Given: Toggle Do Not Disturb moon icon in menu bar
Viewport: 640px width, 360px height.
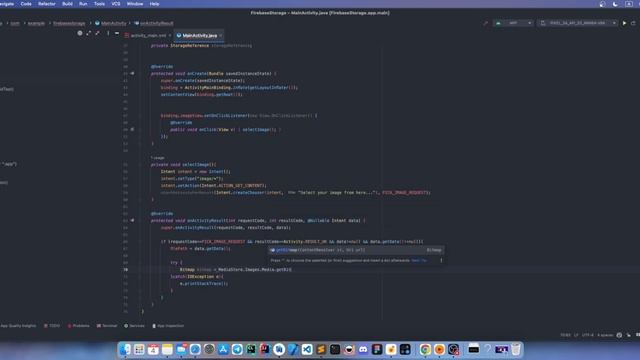Looking at the screenshot, I should pos(615,4).
